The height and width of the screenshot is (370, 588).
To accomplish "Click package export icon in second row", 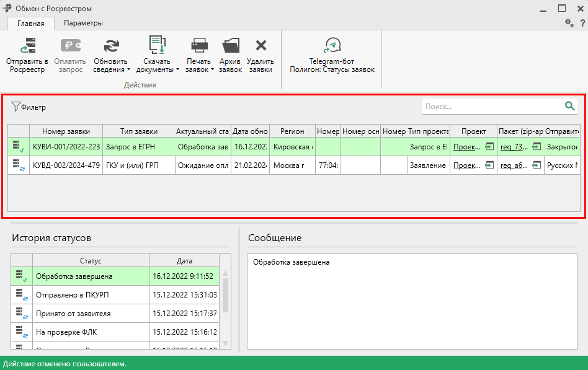I will [537, 165].
